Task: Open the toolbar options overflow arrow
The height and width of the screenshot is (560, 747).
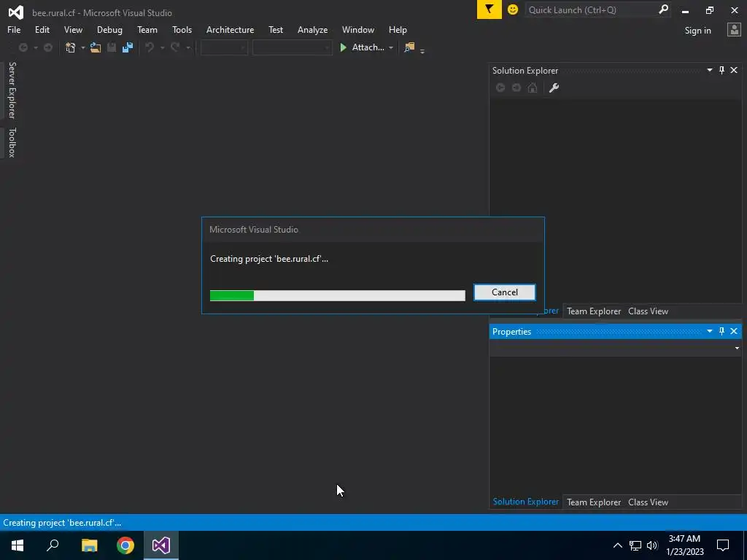Action: 422,50
